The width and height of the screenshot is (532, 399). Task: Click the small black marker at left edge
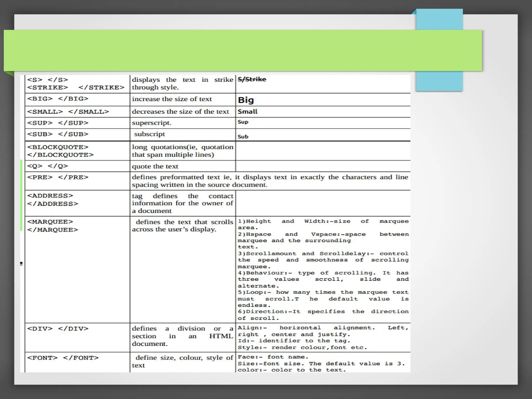(21, 264)
